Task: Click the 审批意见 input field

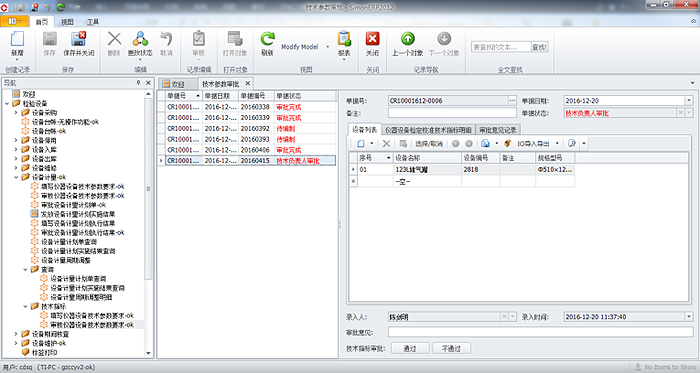Action: (x=540, y=332)
